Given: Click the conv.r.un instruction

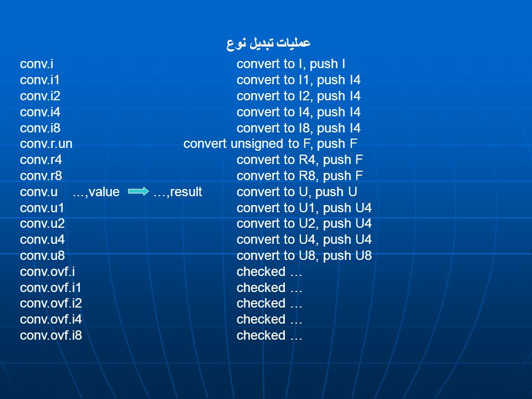Looking at the screenshot, I should tap(46, 144).
